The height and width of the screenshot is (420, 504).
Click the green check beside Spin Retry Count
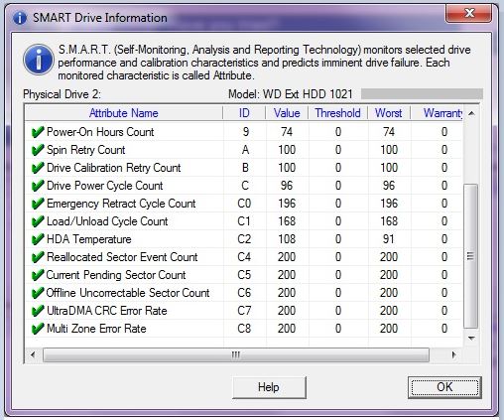tap(38, 150)
